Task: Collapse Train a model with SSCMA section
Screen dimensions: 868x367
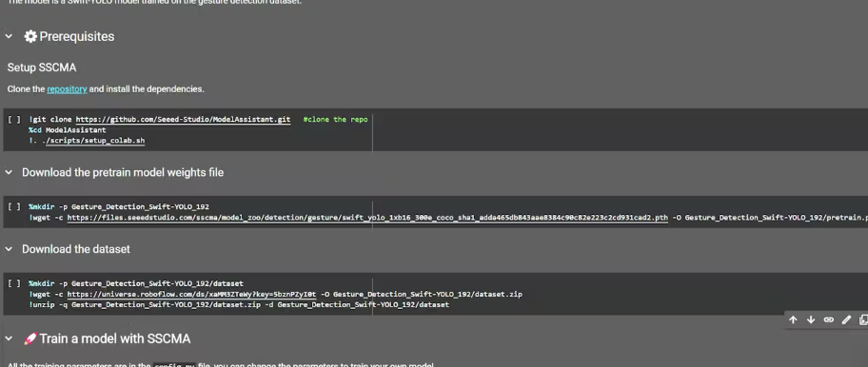Action: (x=9, y=338)
